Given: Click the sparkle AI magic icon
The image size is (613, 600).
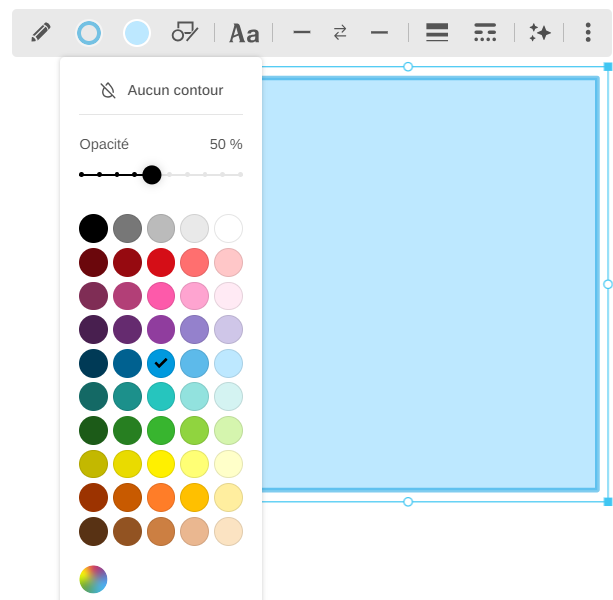Looking at the screenshot, I should point(540,33).
